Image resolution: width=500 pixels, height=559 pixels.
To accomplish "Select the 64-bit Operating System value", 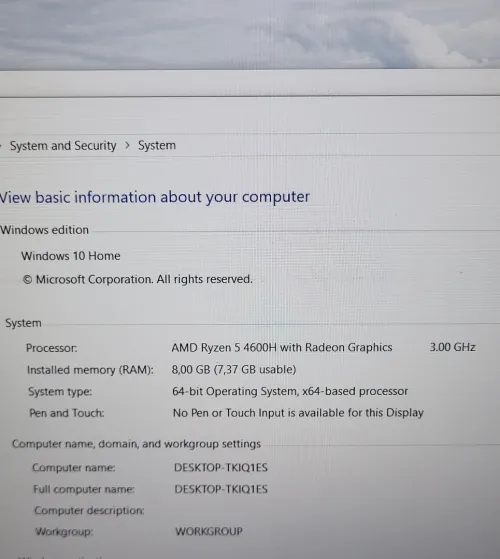I will coord(290,391).
